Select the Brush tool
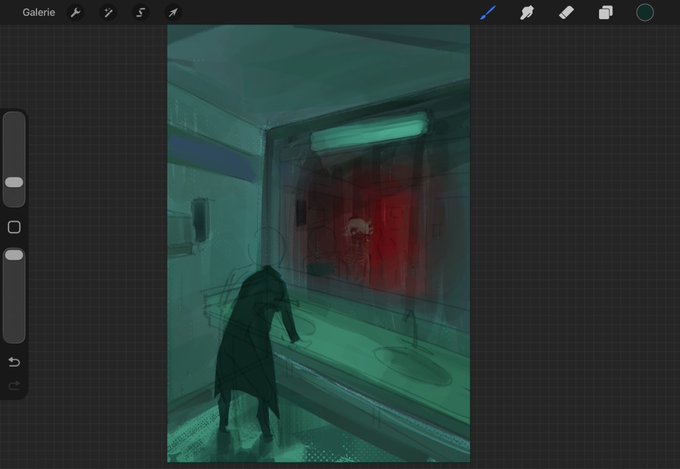This screenshot has height=469, width=680. pos(488,13)
